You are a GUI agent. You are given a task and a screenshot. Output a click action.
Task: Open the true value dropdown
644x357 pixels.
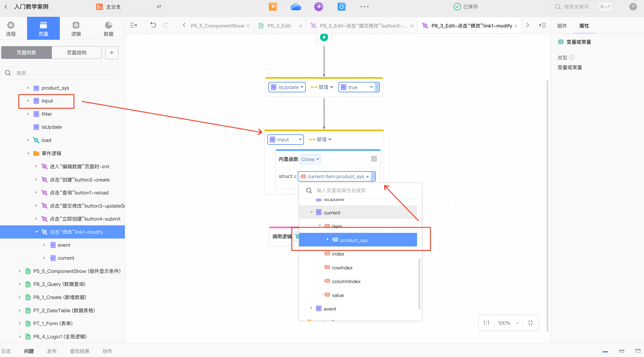tap(357, 87)
